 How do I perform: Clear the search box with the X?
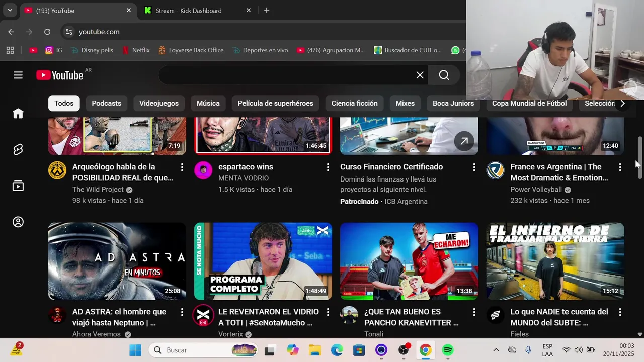click(x=420, y=75)
